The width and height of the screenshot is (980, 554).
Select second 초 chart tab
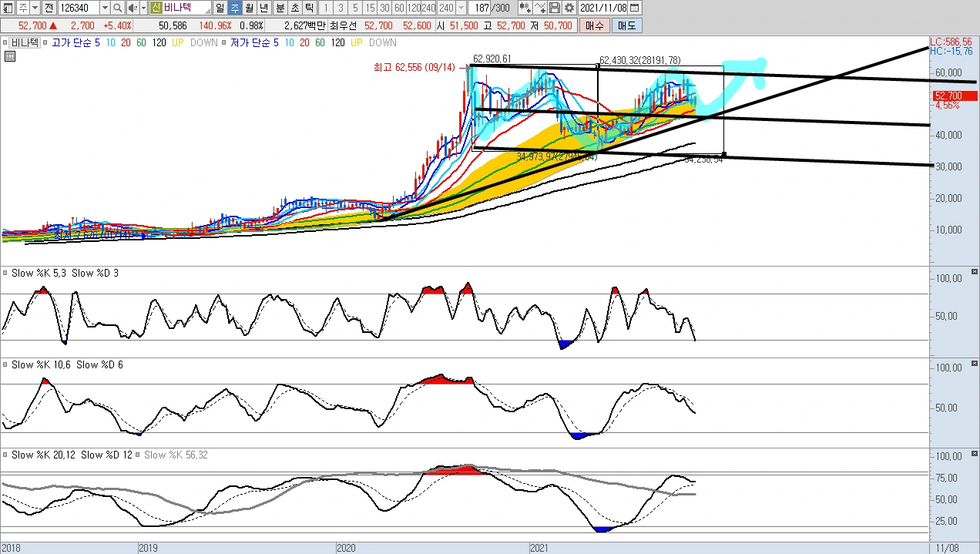[294, 8]
